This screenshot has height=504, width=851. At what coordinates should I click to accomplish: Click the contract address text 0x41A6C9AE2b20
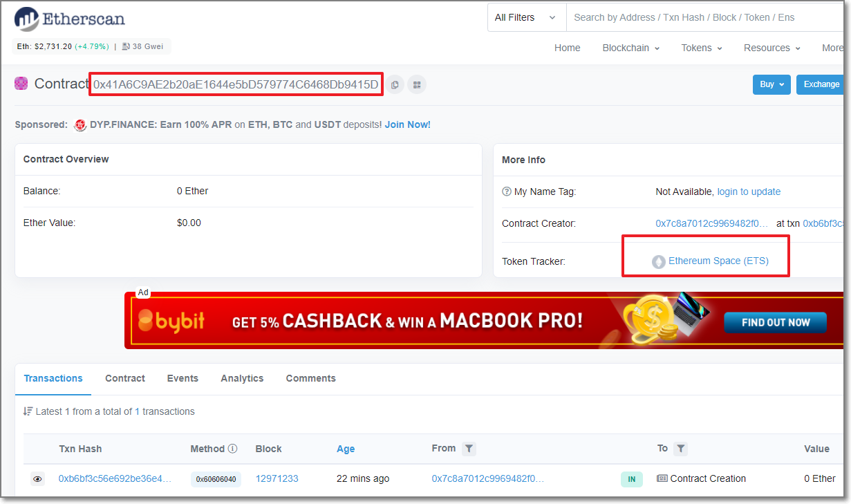(236, 84)
